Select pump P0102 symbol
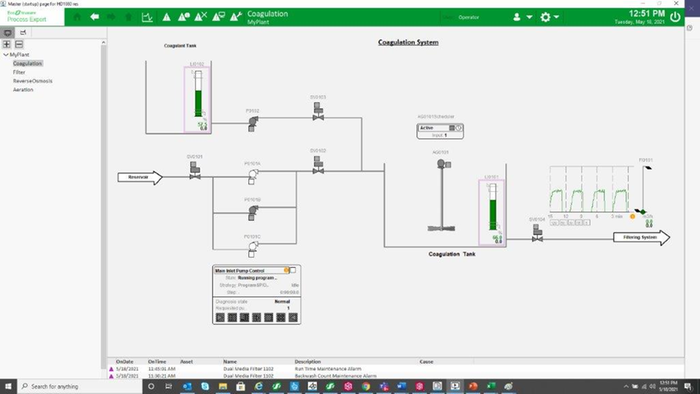Screen dimensions: 700x394 (x=253, y=124)
